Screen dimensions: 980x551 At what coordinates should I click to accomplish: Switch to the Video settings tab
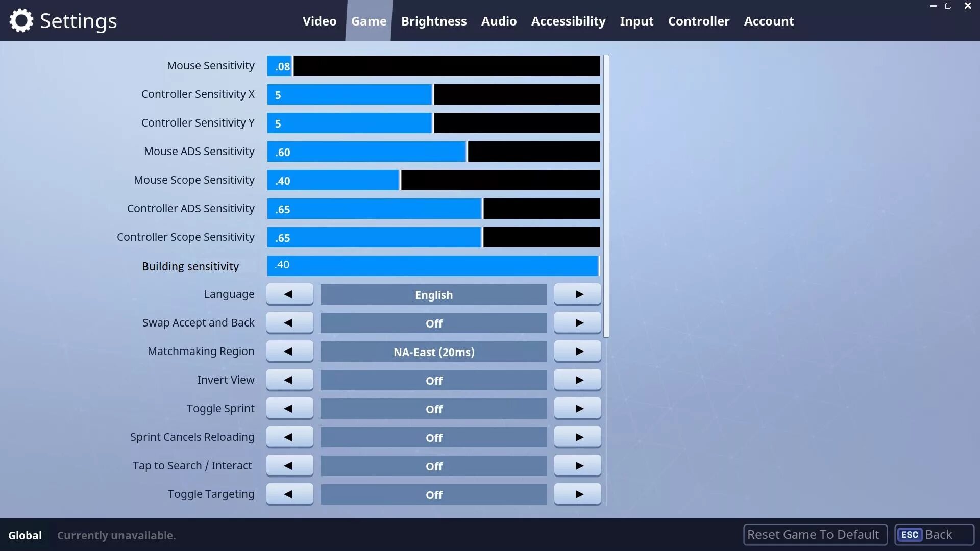pos(319,20)
